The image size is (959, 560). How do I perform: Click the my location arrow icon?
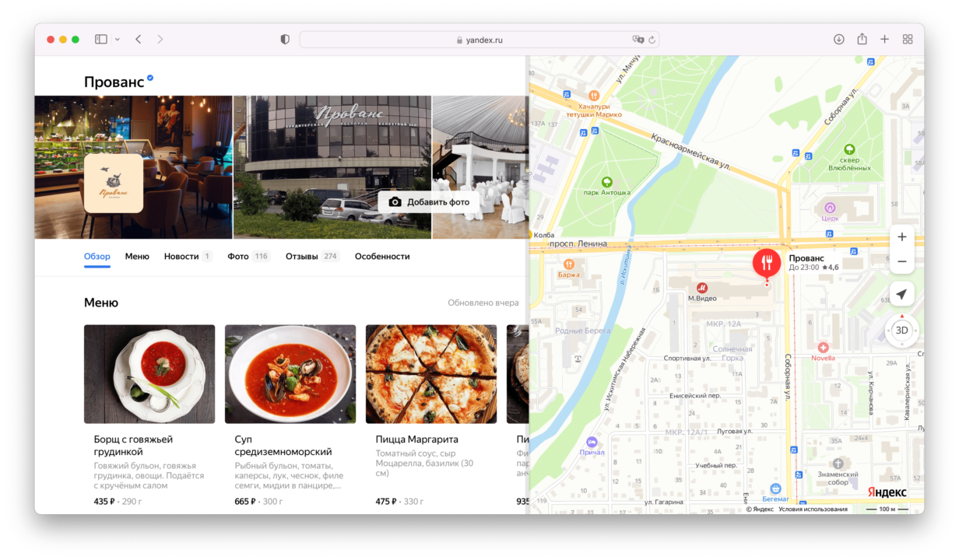(901, 294)
